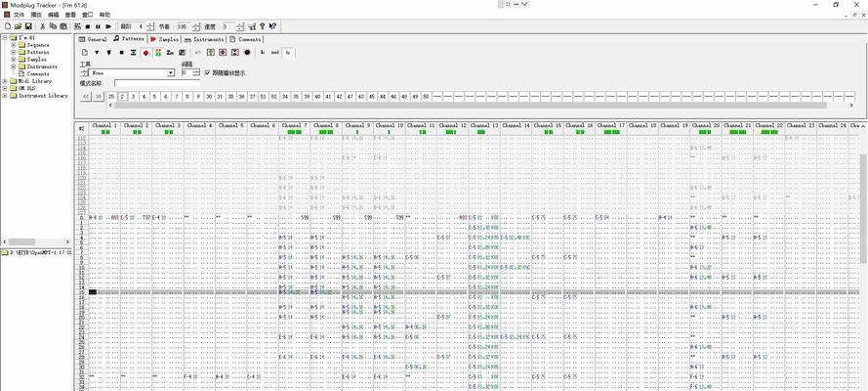Select order list entry 25
Screen dimensions: 868x391
tap(111, 97)
